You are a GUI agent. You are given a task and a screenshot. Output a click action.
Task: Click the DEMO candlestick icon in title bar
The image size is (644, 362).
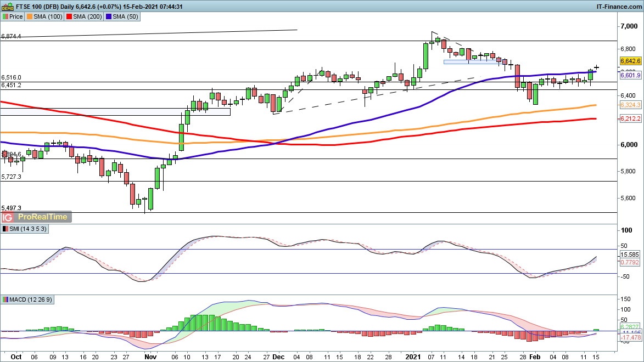click(x=6, y=7)
